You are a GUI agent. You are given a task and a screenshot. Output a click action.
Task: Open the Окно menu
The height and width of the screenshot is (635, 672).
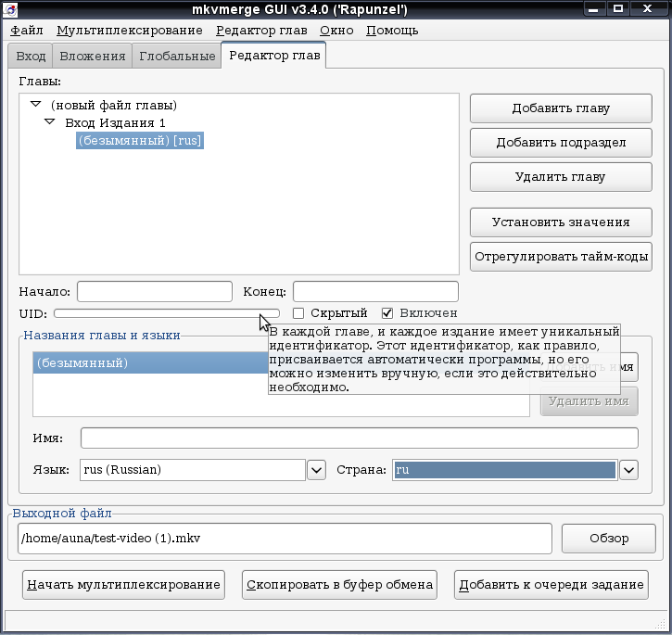[x=336, y=31]
